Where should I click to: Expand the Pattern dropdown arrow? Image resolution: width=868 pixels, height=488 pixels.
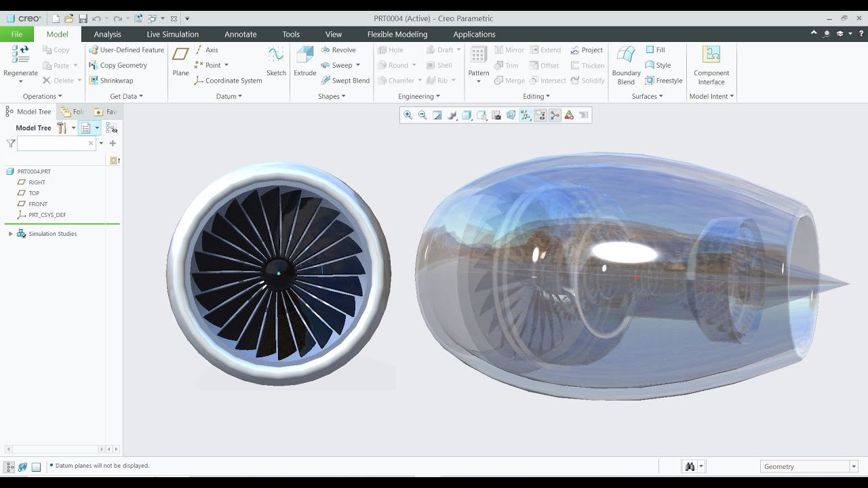coord(478,82)
